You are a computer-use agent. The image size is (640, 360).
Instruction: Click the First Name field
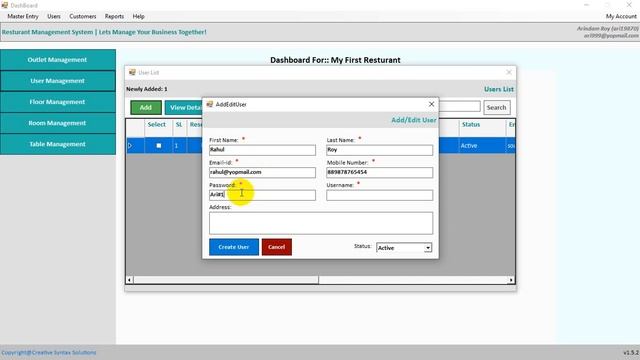point(262,150)
